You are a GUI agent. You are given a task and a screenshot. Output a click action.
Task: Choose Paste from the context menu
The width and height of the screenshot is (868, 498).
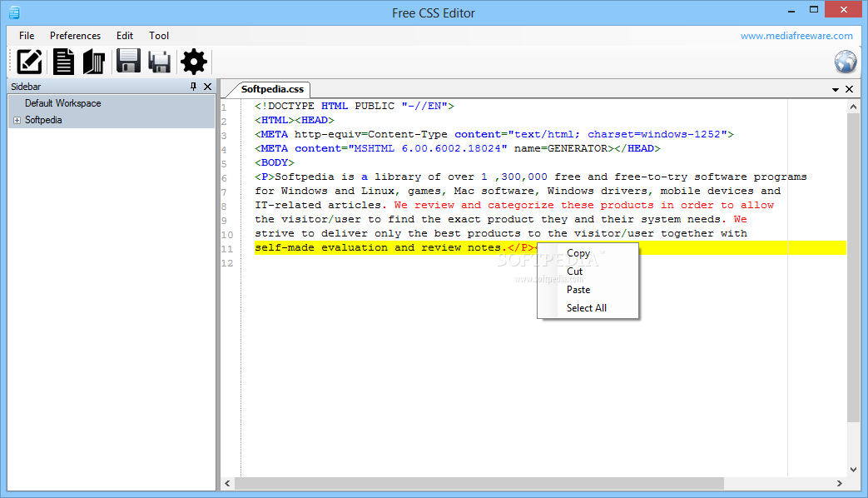588,290
